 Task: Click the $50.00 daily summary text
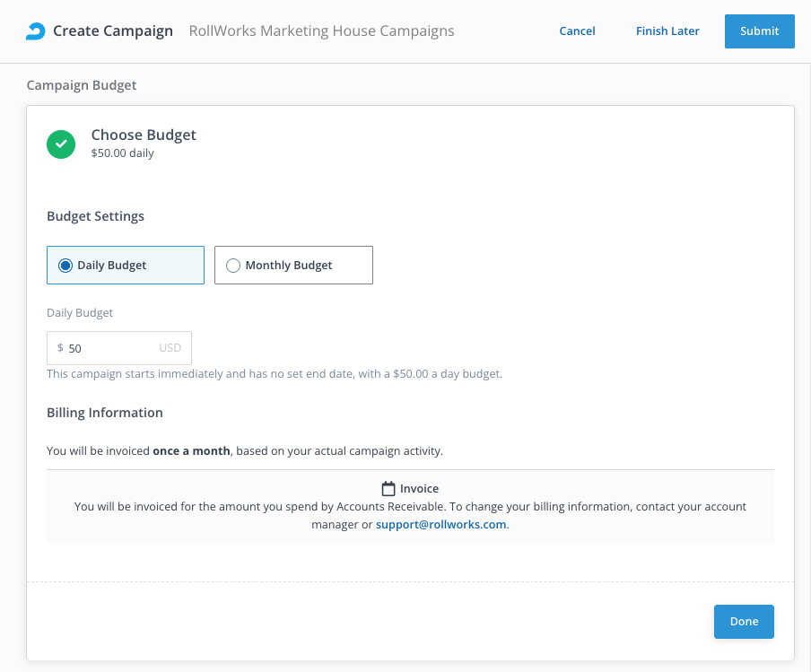click(122, 153)
